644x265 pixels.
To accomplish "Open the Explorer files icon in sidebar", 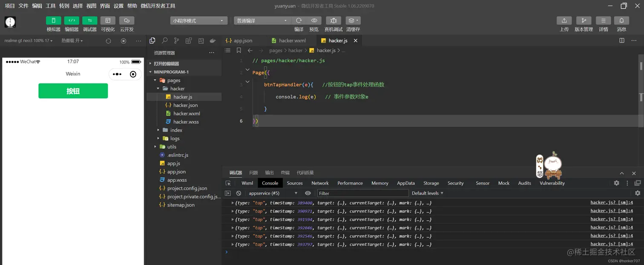I will point(152,40).
